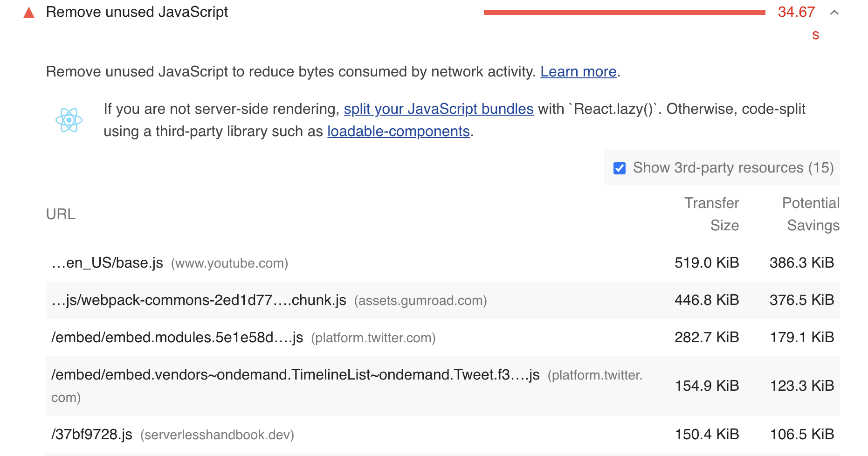The image size is (868, 456).
Task: Open the /37bf9728.js serverlesshandbook URL
Action: coord(92,435)
